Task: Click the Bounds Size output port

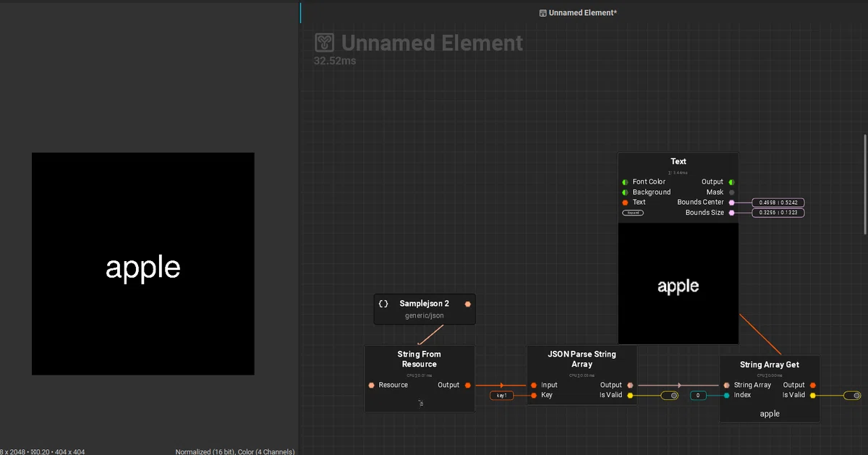Action: pos(731,213)
